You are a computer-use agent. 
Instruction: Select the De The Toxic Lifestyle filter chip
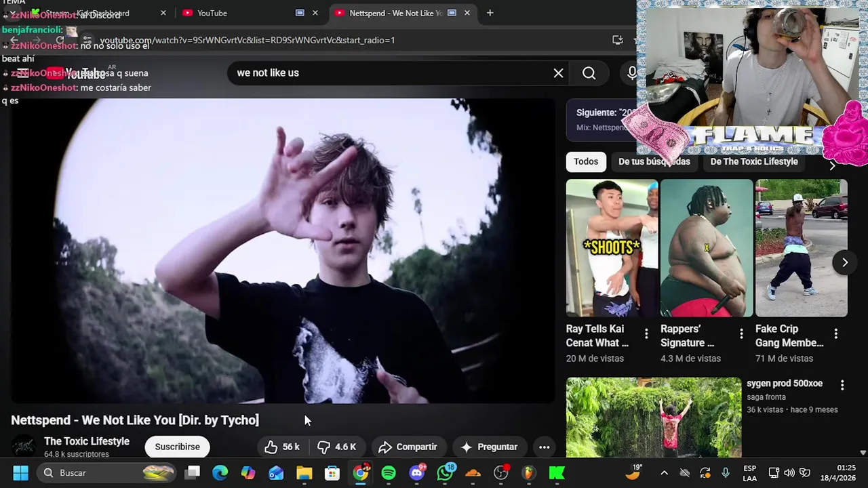coord(754,161)
